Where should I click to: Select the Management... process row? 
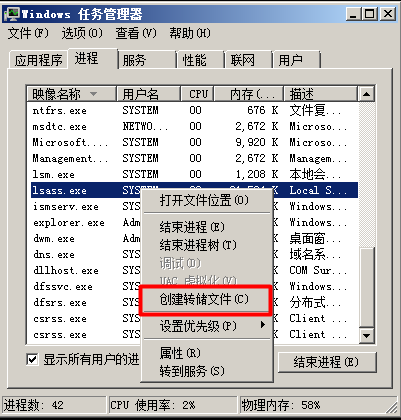point(194,158)
